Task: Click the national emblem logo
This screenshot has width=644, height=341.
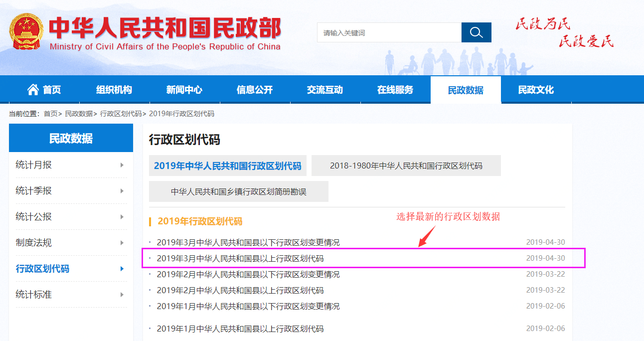Action: [26, 31]
